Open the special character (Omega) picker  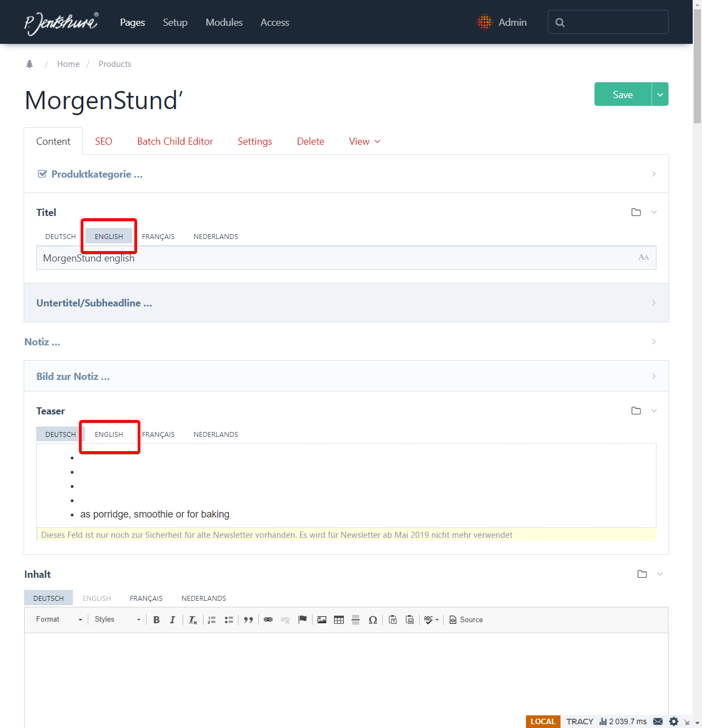pyautogui.click(x=373, y=620)
